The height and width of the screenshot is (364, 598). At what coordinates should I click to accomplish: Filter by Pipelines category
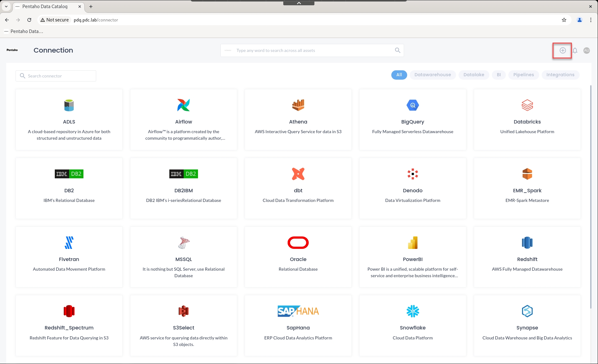tap(523, 75)
